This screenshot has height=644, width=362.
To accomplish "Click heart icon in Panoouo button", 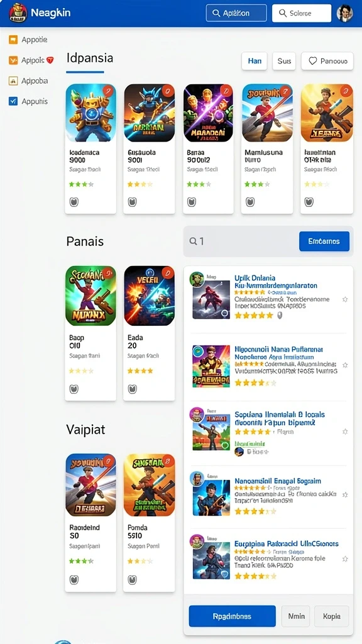I will point(313,61).
